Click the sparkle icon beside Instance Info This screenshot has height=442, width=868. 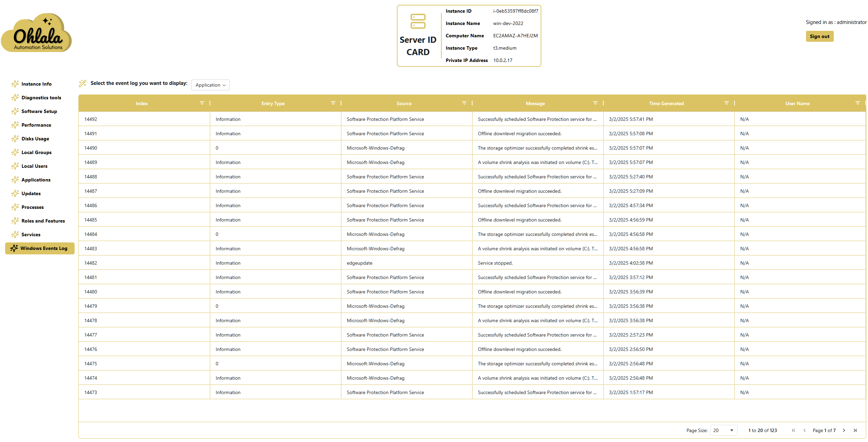coord(15,84)
